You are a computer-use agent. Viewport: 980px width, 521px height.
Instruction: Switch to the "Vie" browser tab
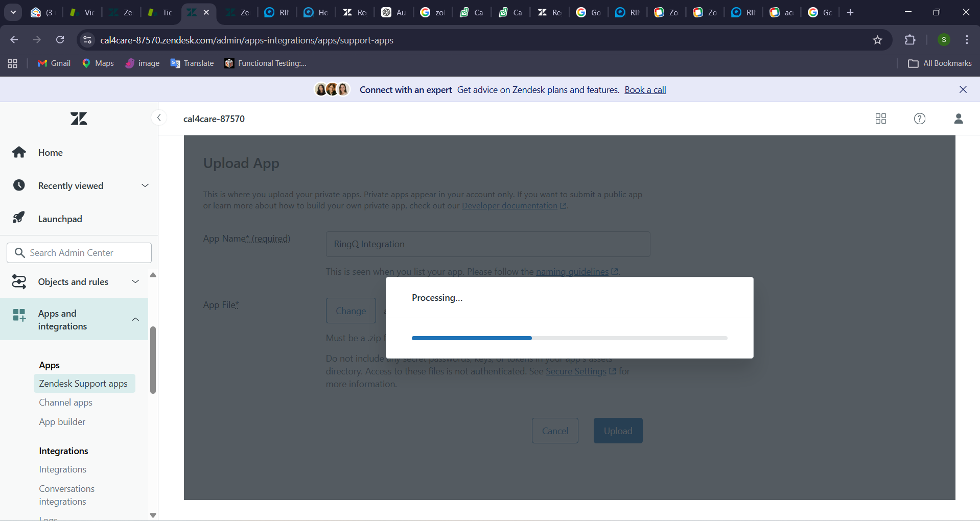(x=82, y=12)
